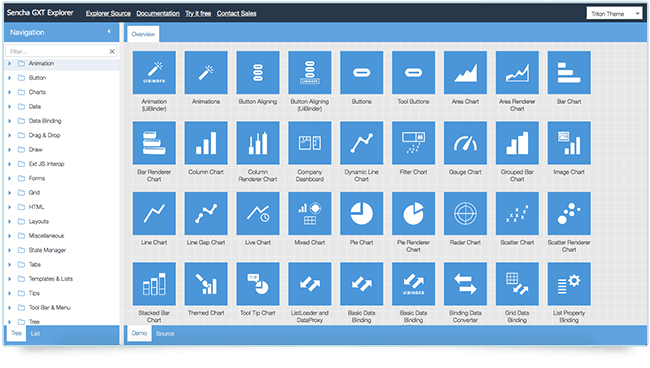The image size is (650, 368).
Task: Open the Pie Chart example tile
Action: [x=361, y=213]
